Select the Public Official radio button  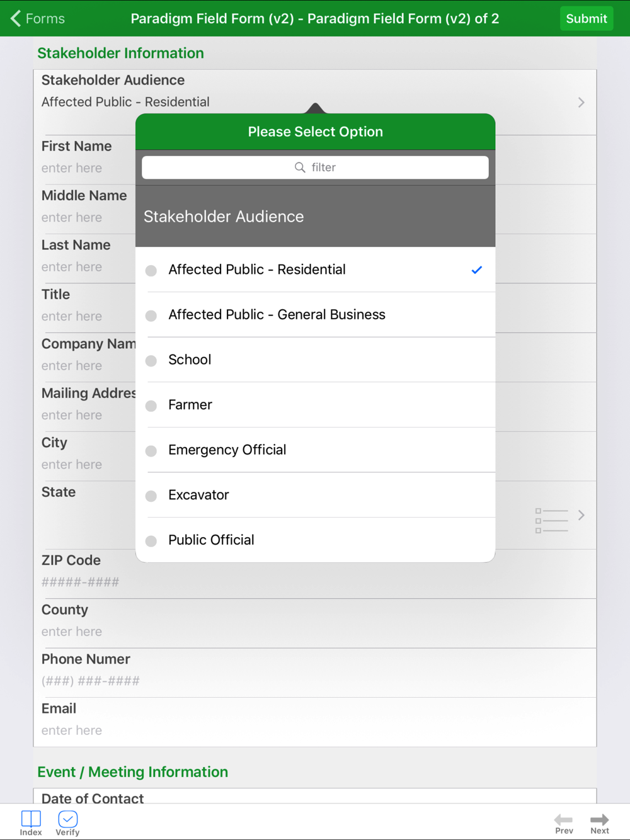tap(151, 541)
